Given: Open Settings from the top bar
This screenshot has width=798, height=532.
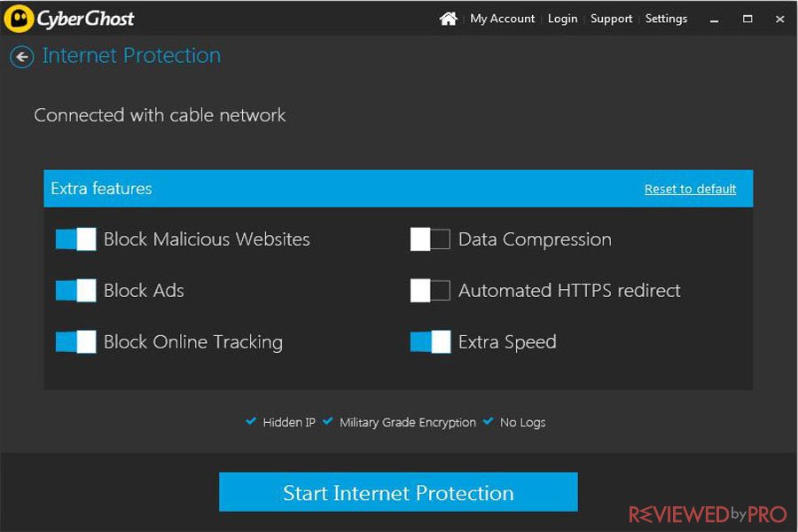Looking at the screenshot, I should coord(666,19).
